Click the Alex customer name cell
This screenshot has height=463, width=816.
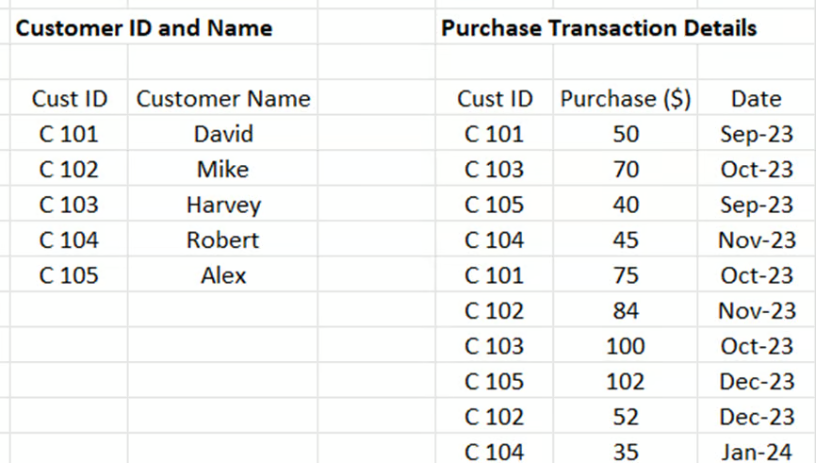coord(223,275)
